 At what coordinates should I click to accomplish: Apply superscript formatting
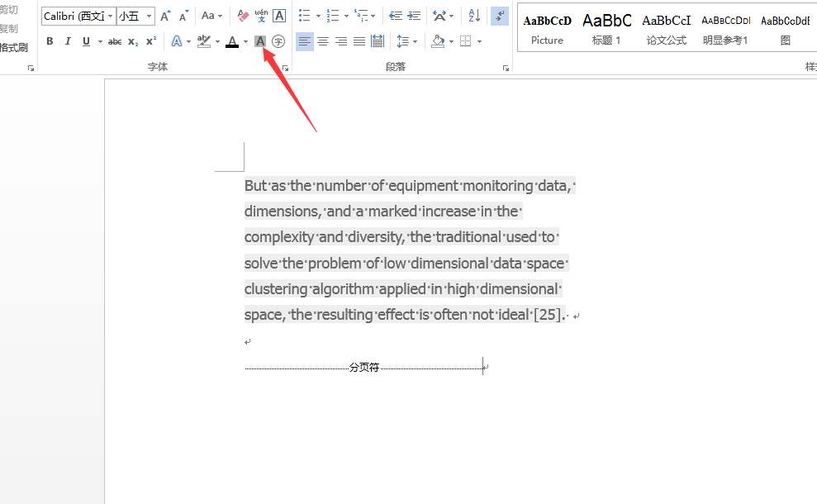pyautogui.click(x=151, y=41)
